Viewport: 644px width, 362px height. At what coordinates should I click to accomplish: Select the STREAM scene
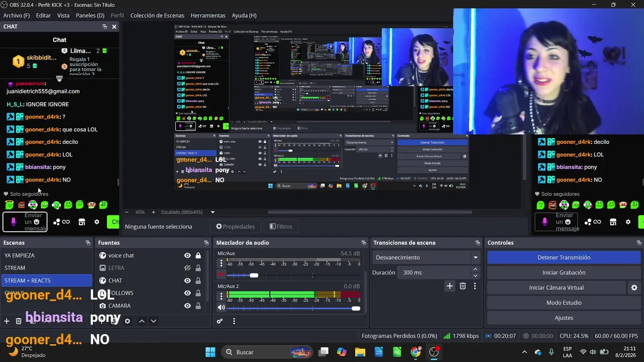pyautogui.click(x=46, y=268)
